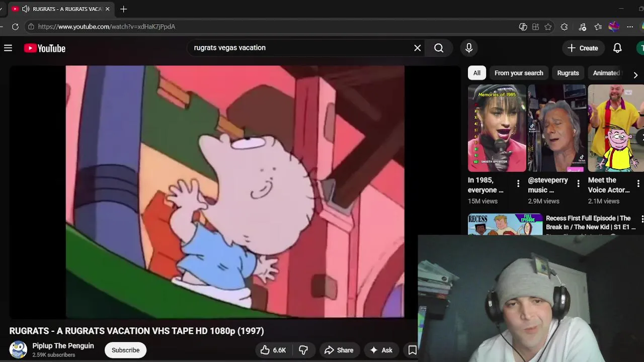Run search with the magnifier button

tap(439, 48)
